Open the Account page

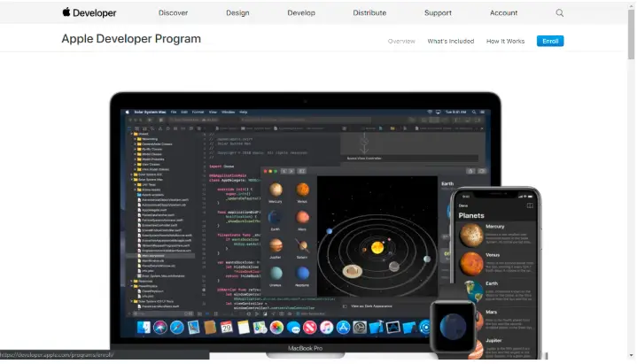pos(503,13)
